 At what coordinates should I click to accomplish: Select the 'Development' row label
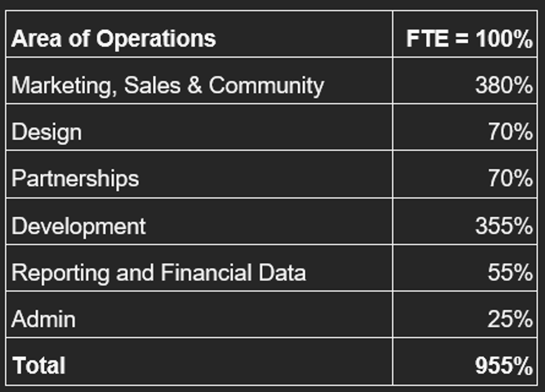(x=78, y=226)
